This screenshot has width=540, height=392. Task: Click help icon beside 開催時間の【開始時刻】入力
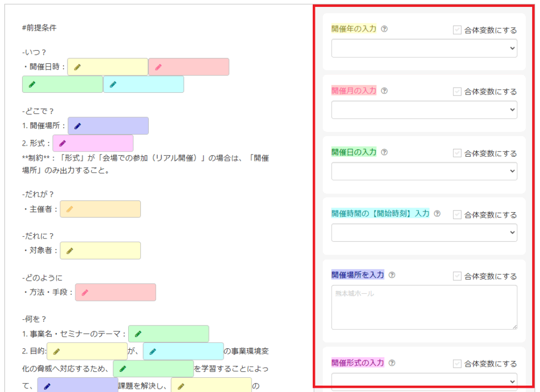click(437, 214)
